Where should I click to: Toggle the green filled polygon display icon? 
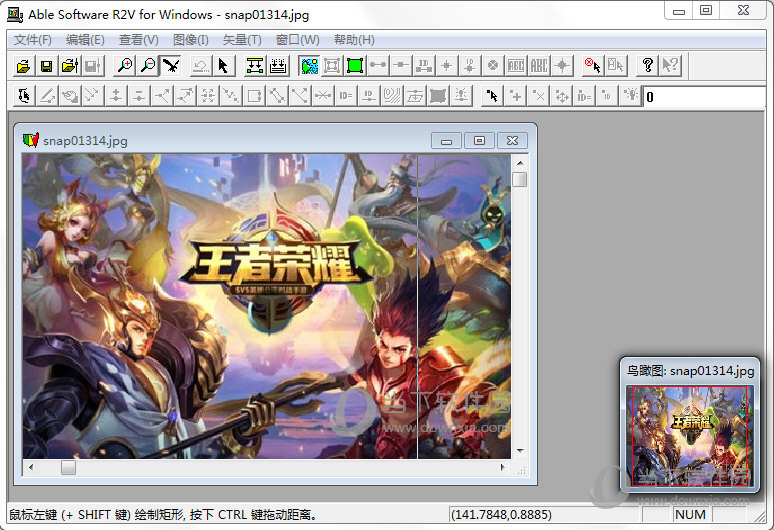[355, 66]
